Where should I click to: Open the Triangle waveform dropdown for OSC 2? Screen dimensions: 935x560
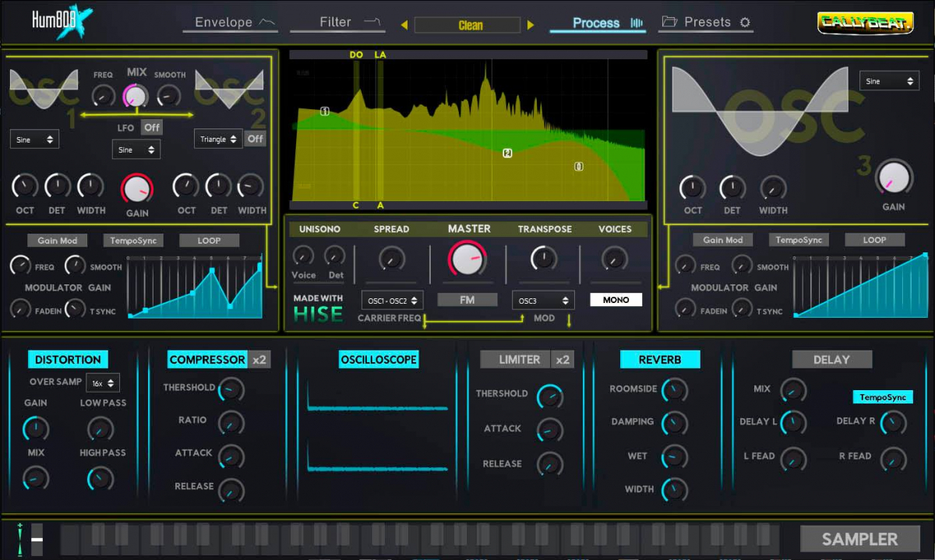[217, 139]
